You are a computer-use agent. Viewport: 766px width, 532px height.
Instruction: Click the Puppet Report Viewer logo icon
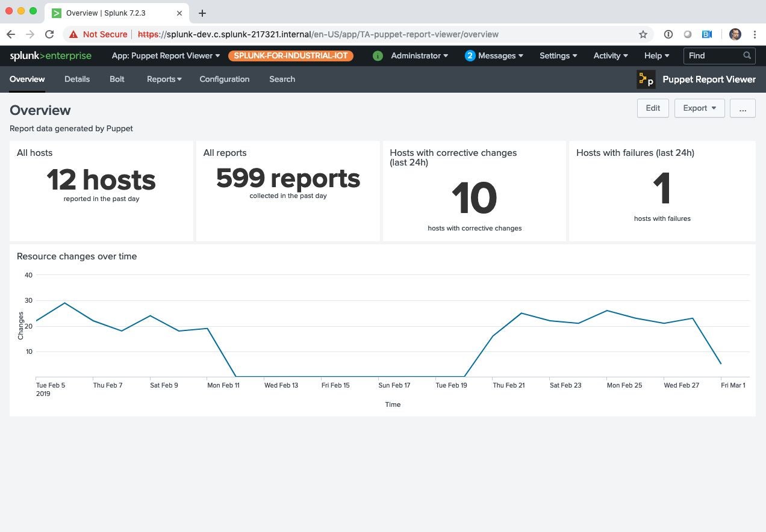click(x=646, y=79)
